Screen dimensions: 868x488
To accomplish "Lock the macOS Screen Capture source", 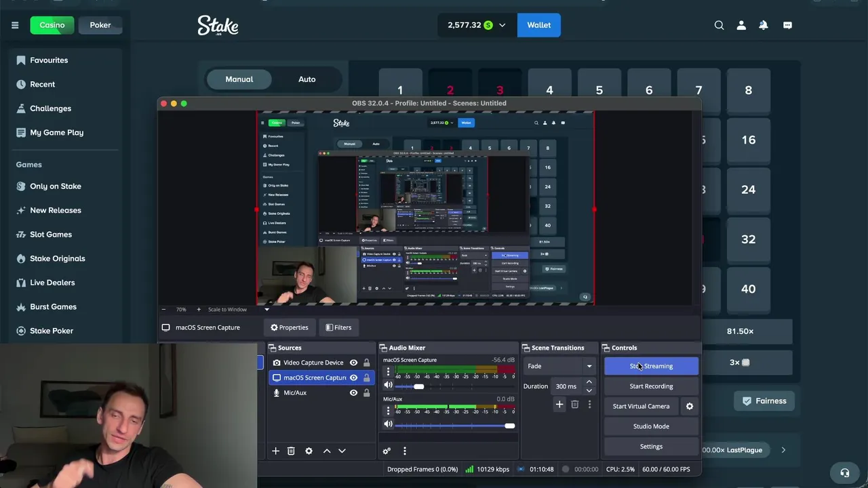I will 367,378.
